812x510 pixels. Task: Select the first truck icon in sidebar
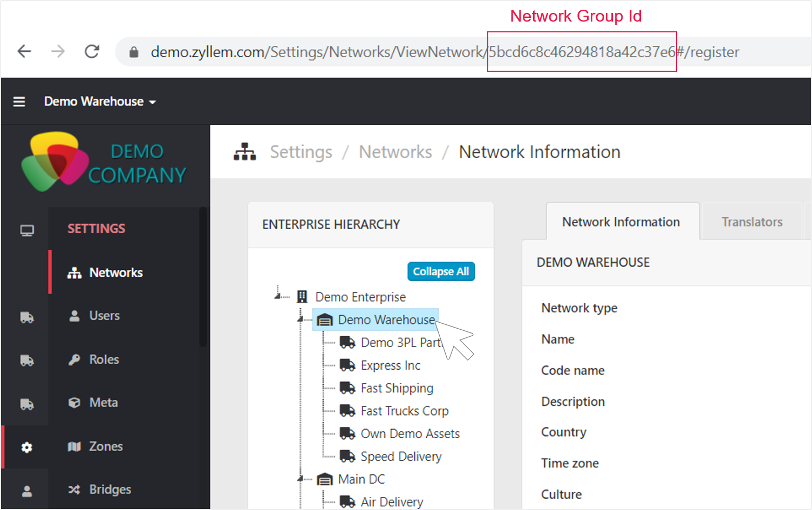27,317
